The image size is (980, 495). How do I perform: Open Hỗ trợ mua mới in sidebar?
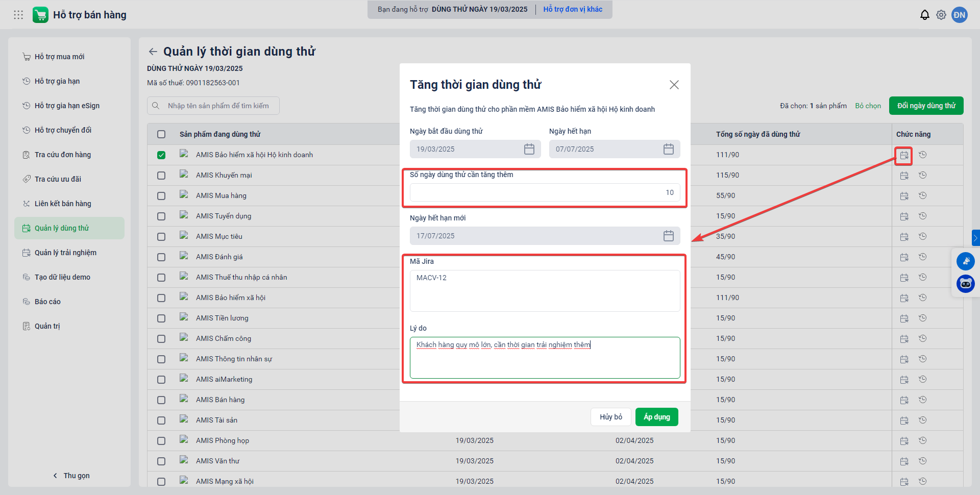pyautogui.click(x=69, y=57)
